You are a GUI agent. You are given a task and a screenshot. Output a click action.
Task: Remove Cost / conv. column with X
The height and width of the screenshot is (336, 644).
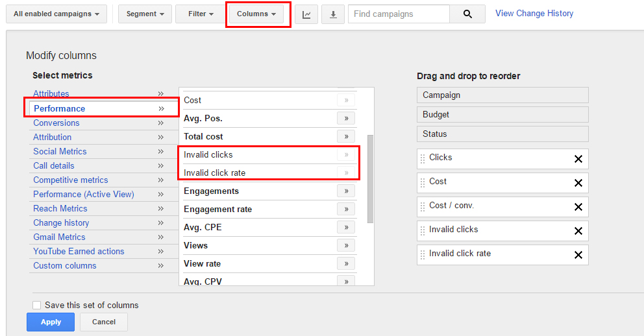click(578, 207)
